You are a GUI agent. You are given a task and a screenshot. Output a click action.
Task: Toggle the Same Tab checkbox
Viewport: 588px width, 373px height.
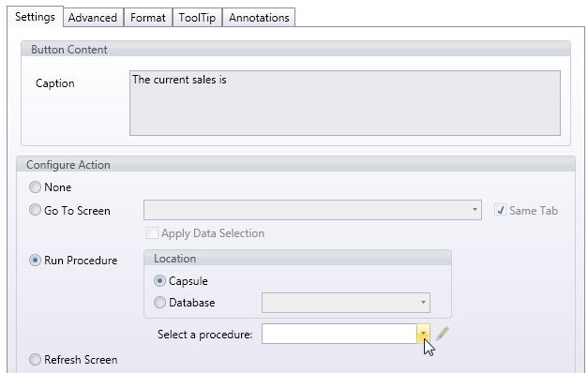pos(500,210)
